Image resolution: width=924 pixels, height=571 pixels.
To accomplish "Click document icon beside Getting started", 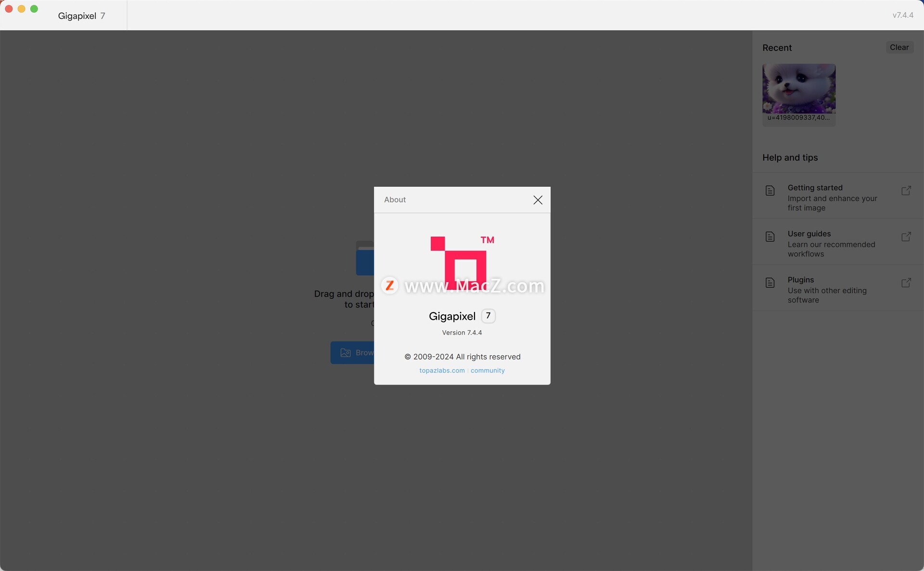I will [x=770, y=191].
